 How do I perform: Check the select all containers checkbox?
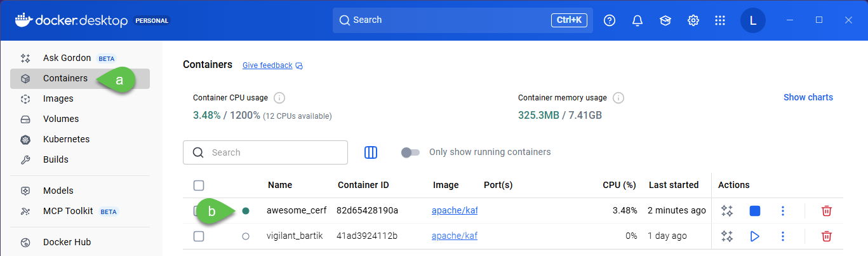point(199,185)
